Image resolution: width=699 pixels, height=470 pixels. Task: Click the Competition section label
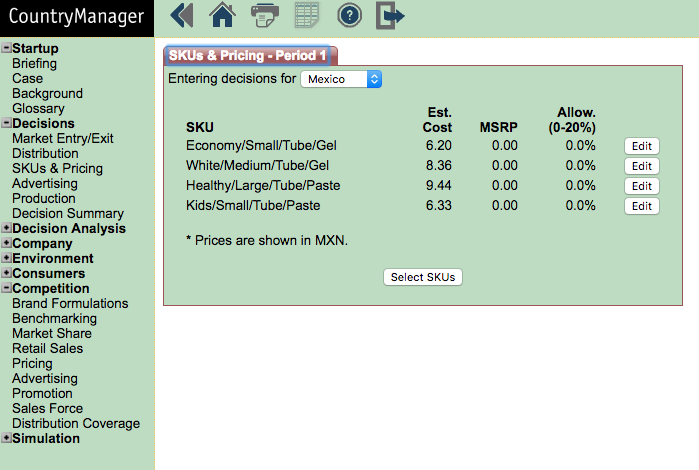click(x=51, y=288)
